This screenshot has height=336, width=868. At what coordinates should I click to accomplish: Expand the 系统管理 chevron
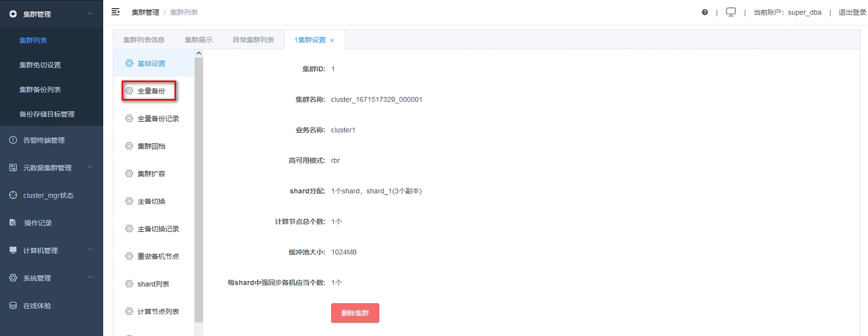(90, 278)
